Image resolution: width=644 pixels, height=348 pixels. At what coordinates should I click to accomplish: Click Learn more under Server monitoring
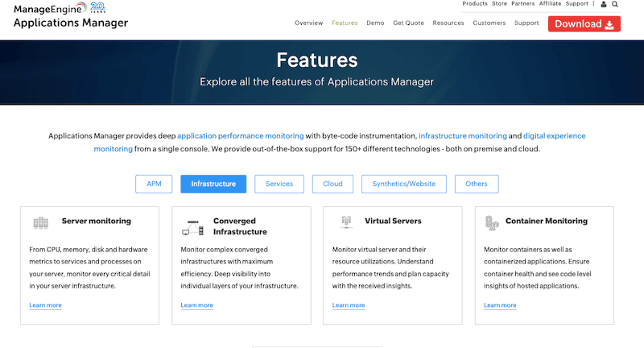(x=46, y=305)
